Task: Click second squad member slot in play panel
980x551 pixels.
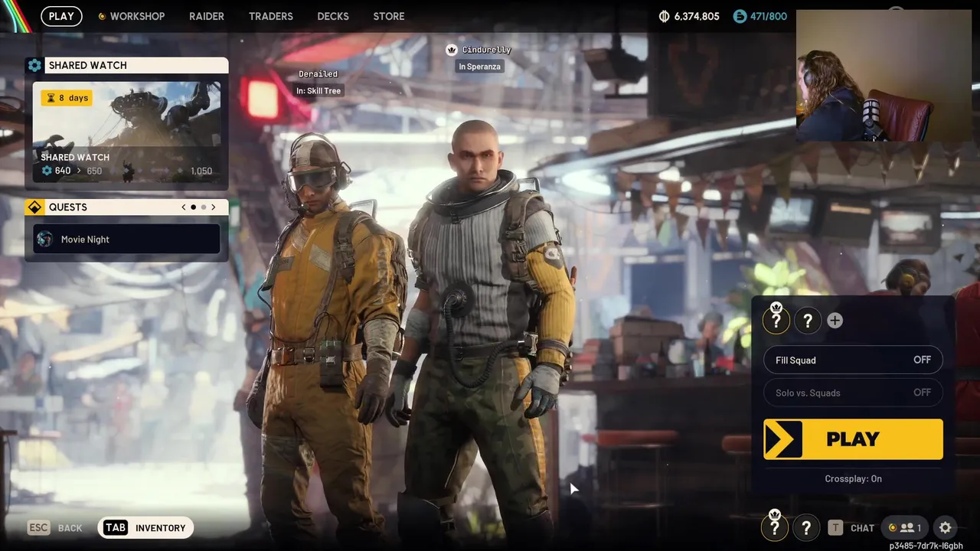Action: tap(807, 321)
